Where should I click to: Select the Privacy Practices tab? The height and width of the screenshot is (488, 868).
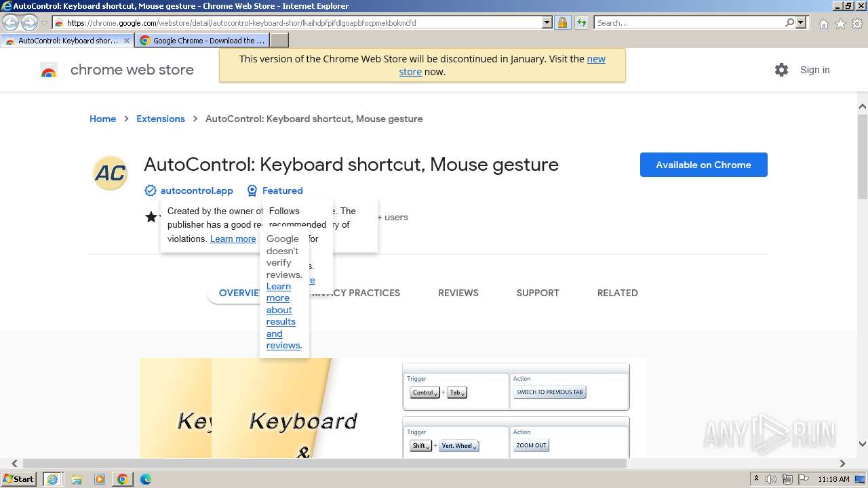coord(355,293)
